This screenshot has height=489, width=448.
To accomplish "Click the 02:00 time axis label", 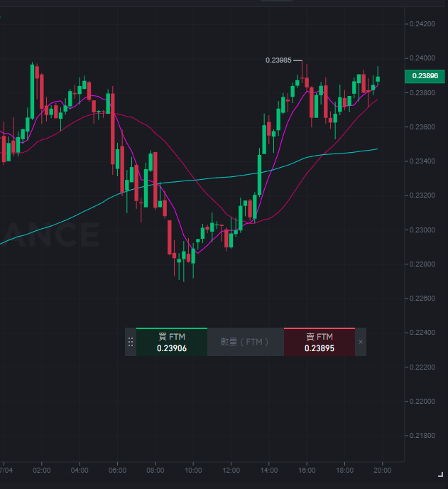I will click(x=42, y=470).
